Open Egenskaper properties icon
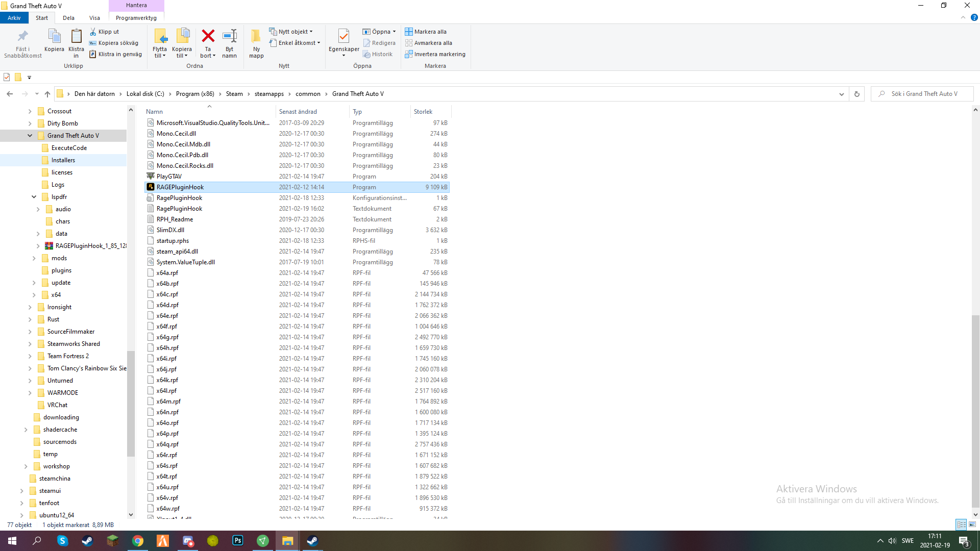The height and width of the screenshot is (551, 980). click(x=344, y=37)
